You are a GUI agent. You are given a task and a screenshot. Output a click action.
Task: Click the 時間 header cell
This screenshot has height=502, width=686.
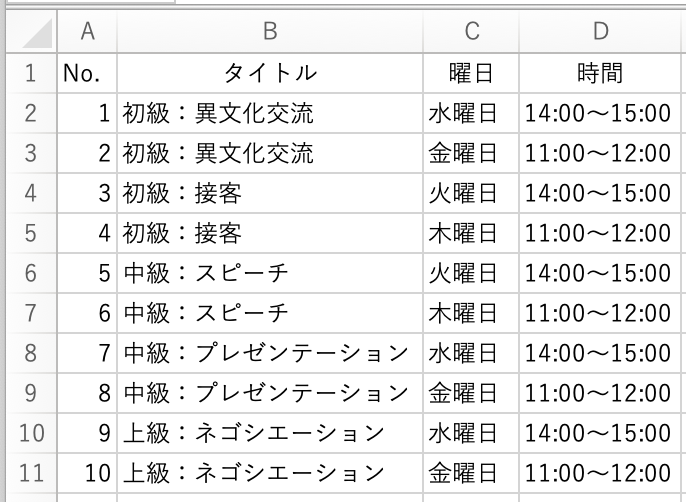600,73
